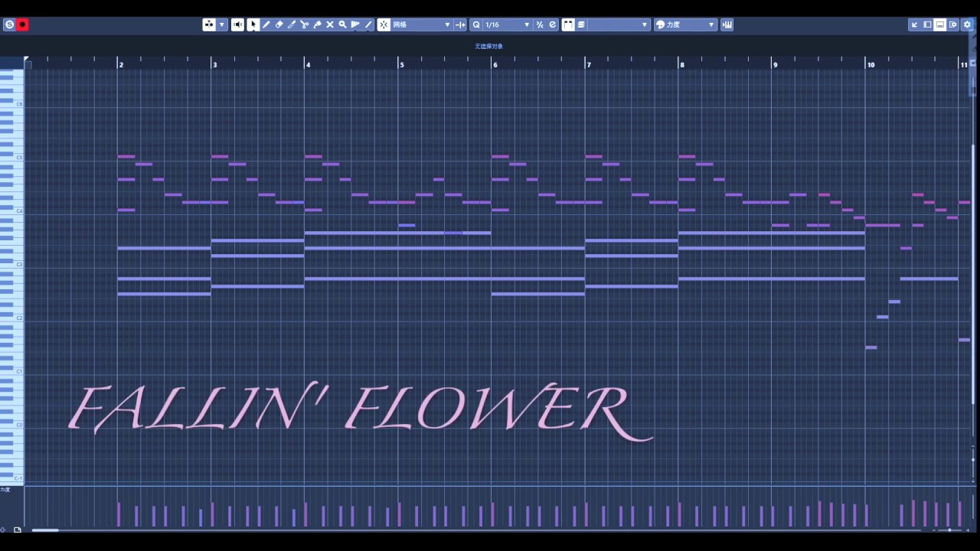Click the C5 key on the piano keyboard

(12, 157)
